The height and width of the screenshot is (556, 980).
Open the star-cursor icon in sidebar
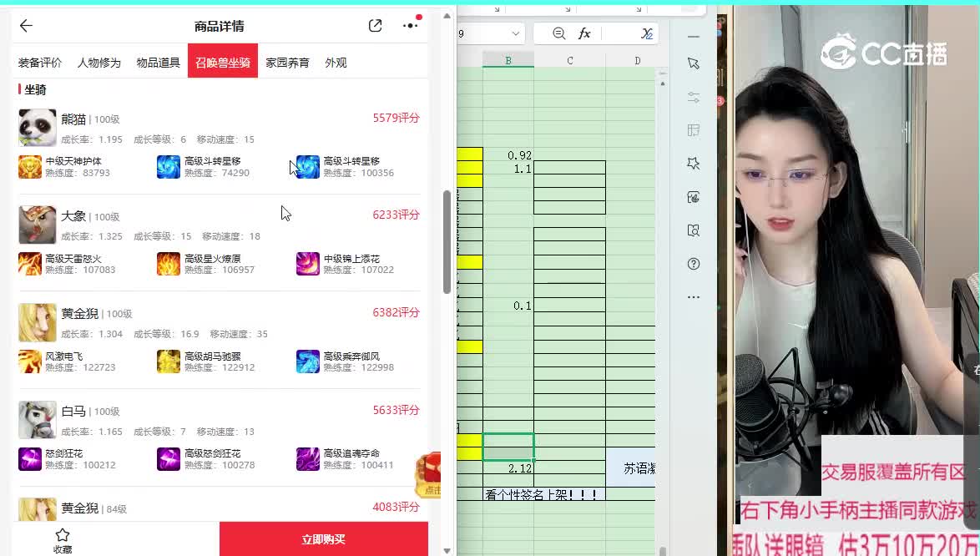pos(693,164)
